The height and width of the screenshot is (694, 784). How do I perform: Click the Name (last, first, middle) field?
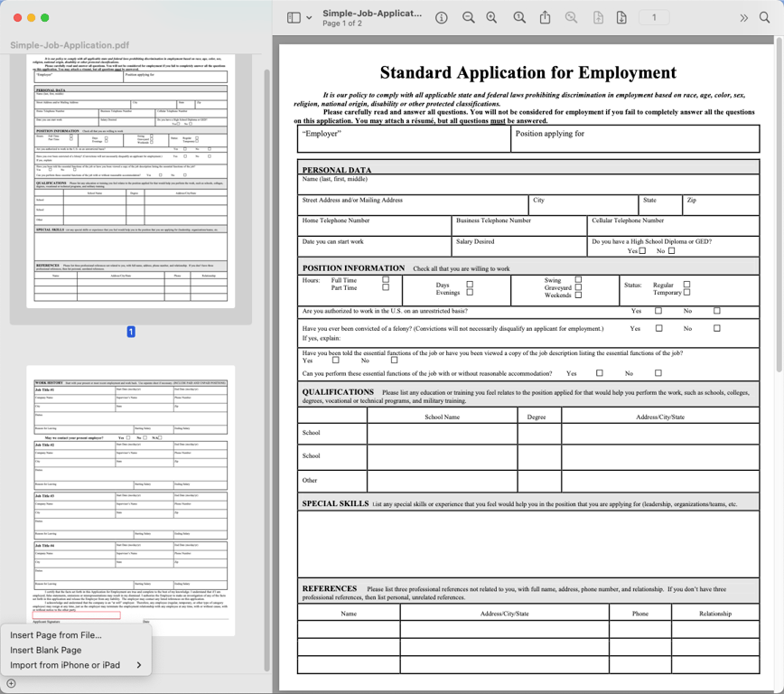[x=528, y=184]
